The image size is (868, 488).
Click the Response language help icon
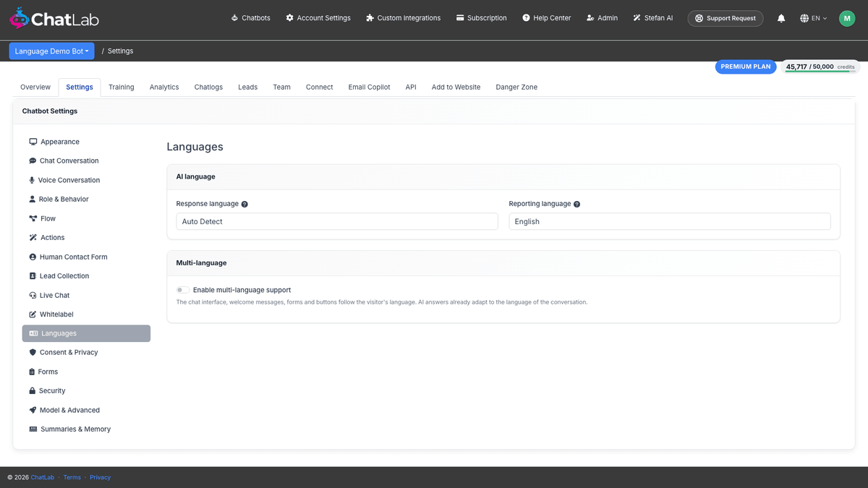point(244,205)
